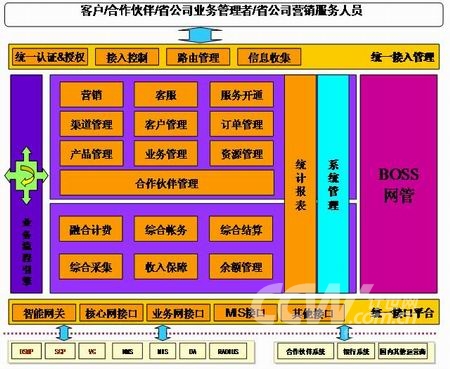
Task: Click the 合作伙伴系统 box at bottom
Action: [306, 351]
